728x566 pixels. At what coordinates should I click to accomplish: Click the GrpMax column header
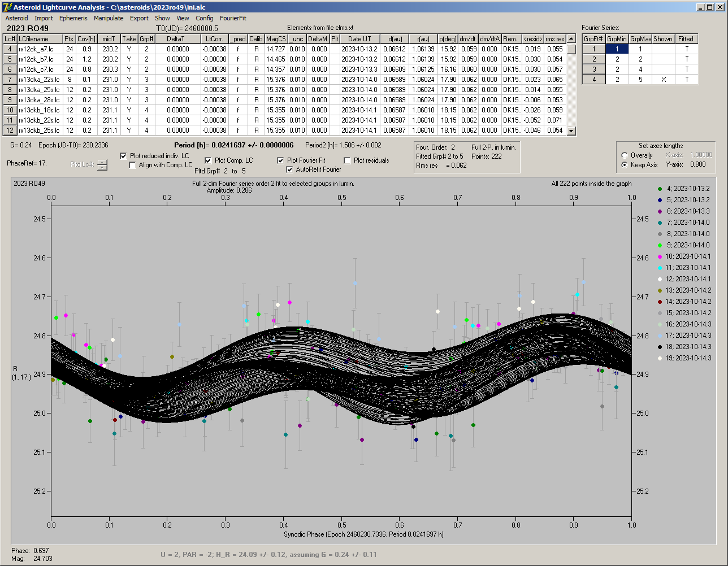pyautogui.click(x=640, y=39)
